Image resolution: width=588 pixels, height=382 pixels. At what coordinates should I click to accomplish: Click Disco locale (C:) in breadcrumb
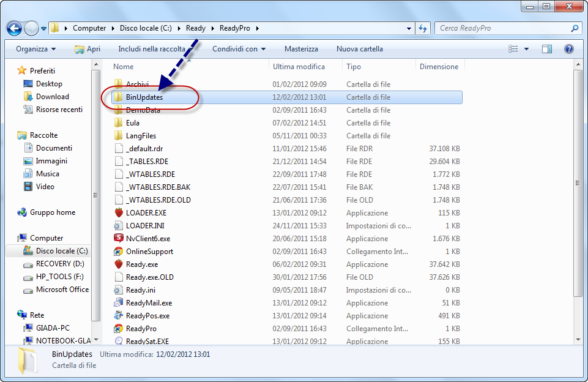point(146,28)
